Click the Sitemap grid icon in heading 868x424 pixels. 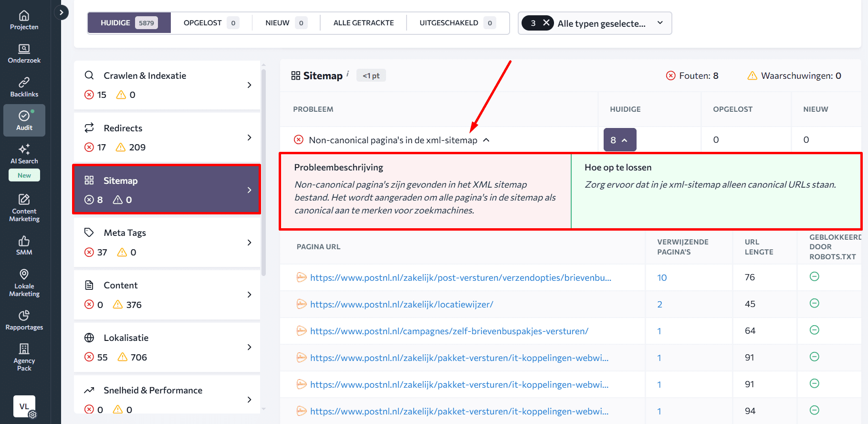click(296, 75)
